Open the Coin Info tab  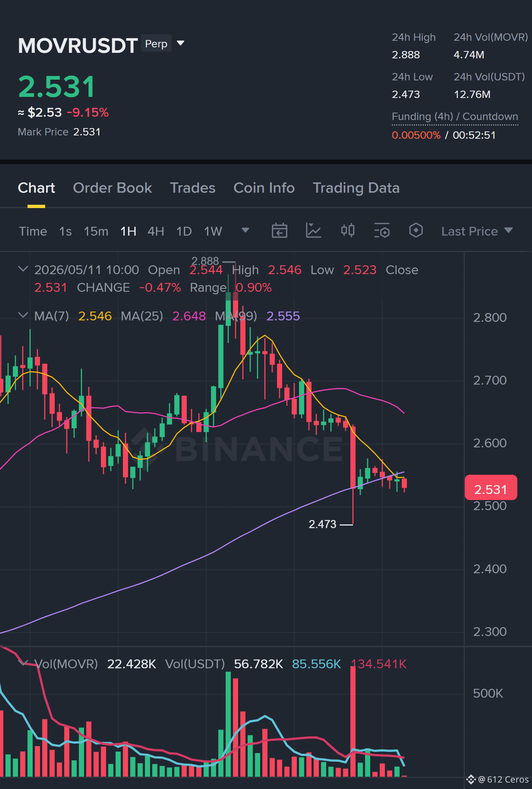(x=264, y=188)
